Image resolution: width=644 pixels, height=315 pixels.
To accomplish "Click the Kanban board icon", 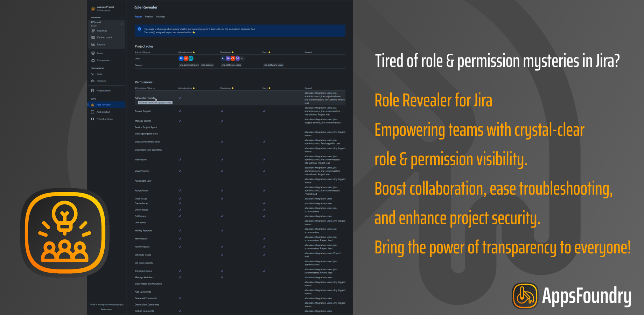I will 93,37.
